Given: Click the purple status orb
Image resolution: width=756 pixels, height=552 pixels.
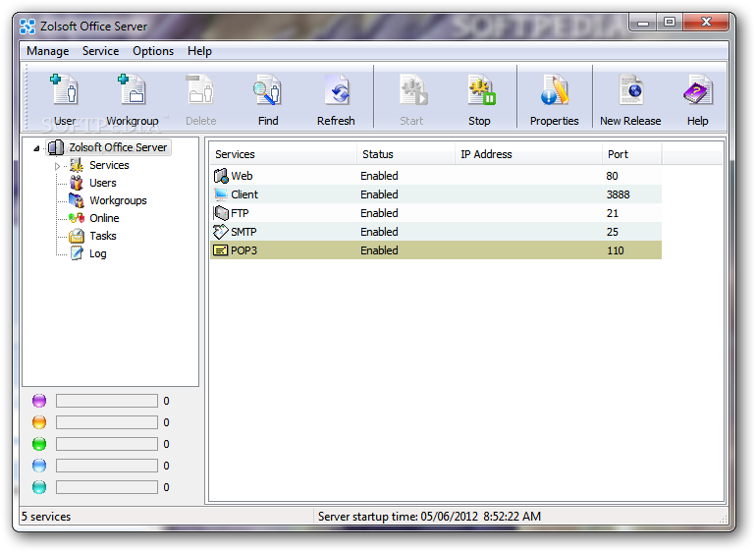Looking at the screenshot, I should pyautogui.click(x=39, y=401).
